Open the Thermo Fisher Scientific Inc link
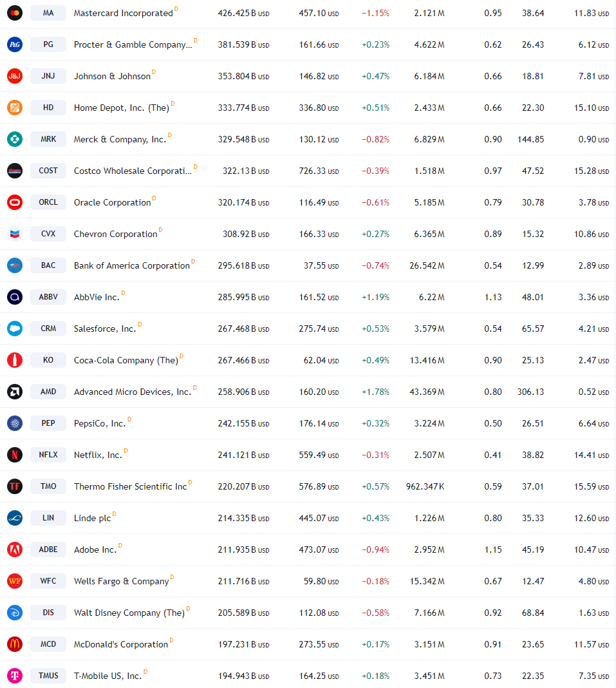The width and height of the screenshot is (616, 688). (x=130, y=486)
